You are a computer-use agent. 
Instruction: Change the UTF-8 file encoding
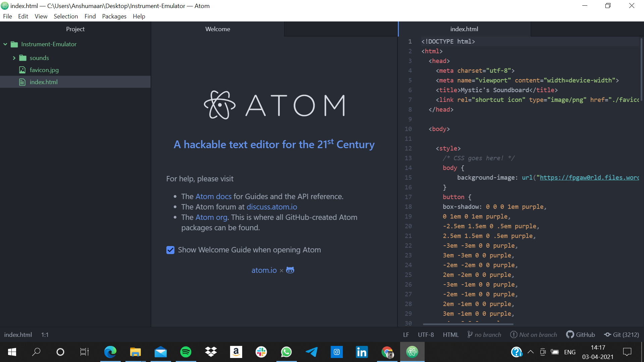pos(426,335)
